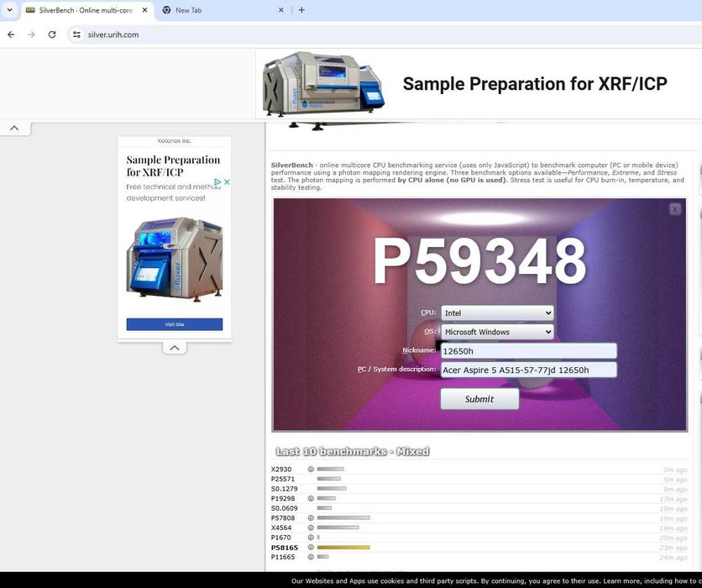Open a new tab with the plus icon
702x588 pixels.
(x=301, y=10)
